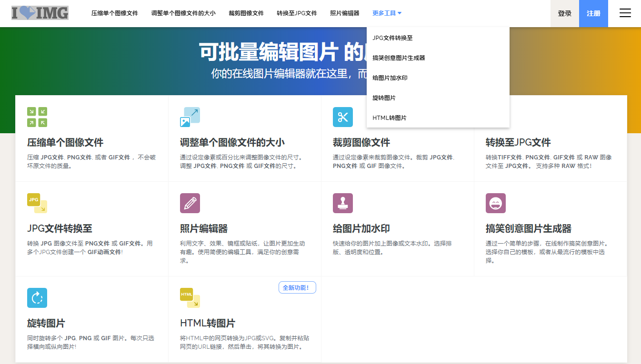Click the I Love IMG logo
Viewport: 641px width, 364px height.
40,13
